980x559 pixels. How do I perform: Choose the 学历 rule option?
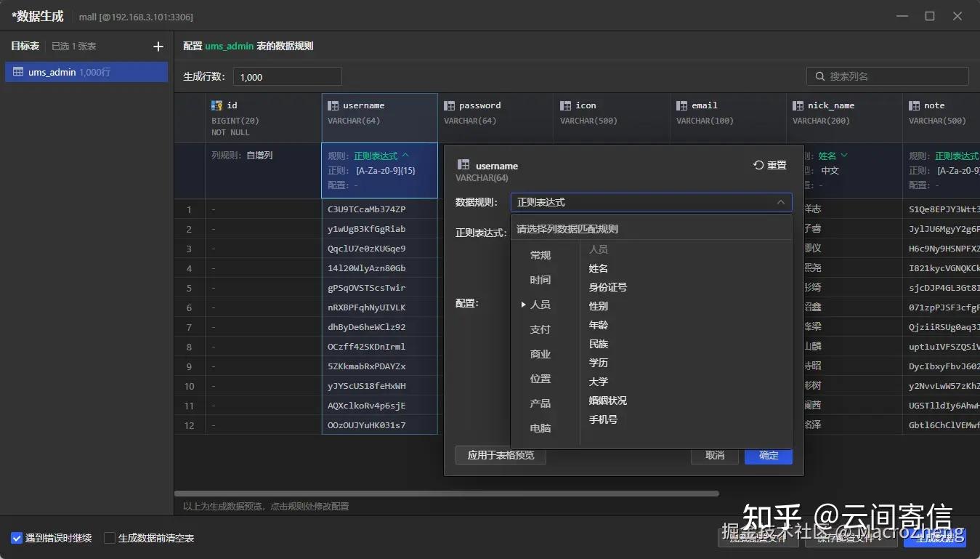(599, 363)
